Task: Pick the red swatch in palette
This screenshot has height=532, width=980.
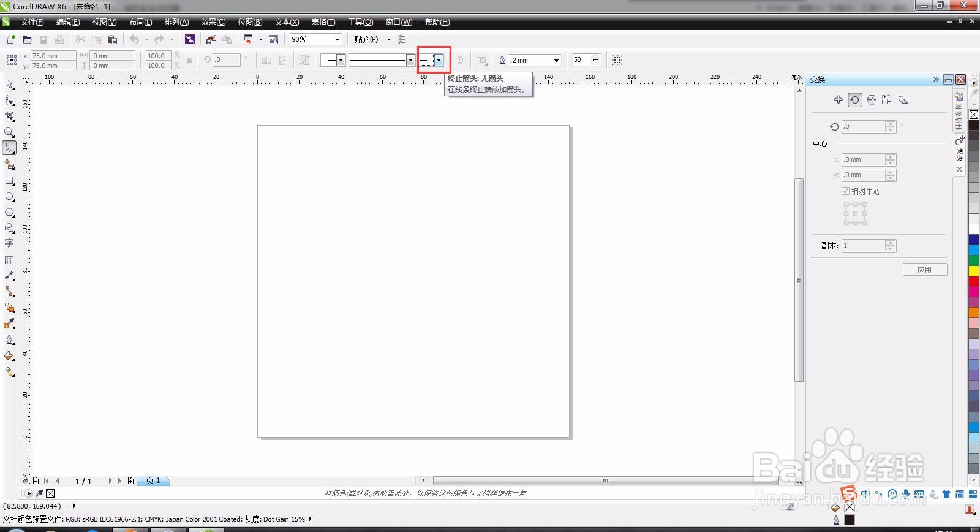Action: coord(974,281)
